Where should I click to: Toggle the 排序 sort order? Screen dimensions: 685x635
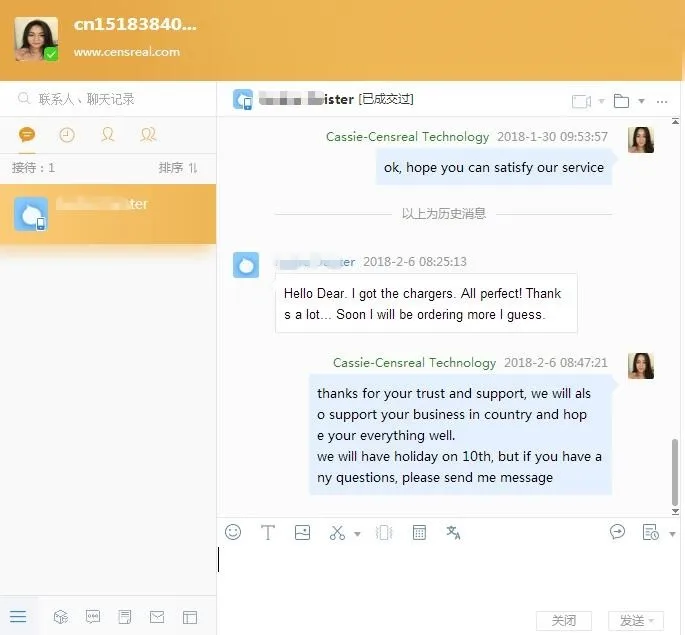[x=178, y=168]
